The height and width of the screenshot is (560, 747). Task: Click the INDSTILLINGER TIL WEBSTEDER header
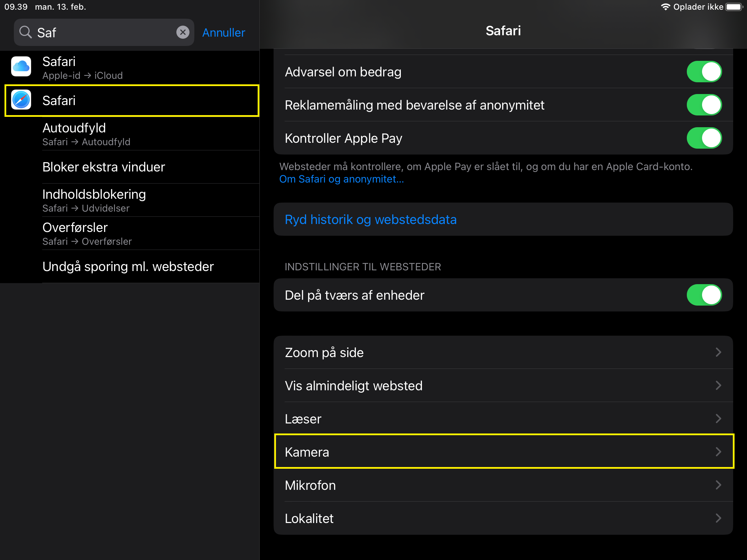(363, 267)
